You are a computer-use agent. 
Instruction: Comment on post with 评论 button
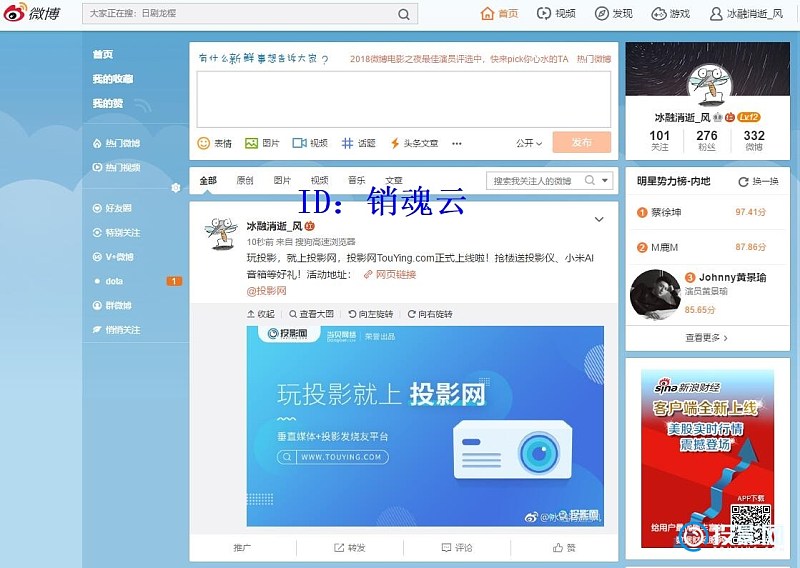click(x=457, y=548)
